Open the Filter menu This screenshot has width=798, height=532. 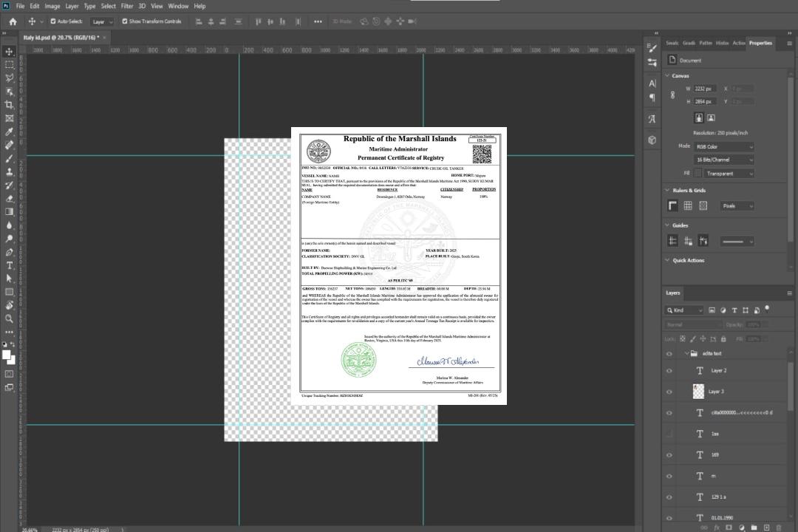127,6
